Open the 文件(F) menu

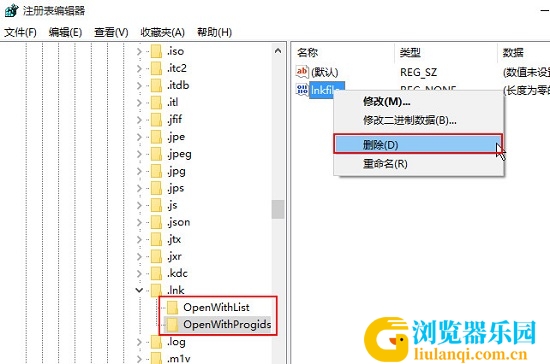20,32
